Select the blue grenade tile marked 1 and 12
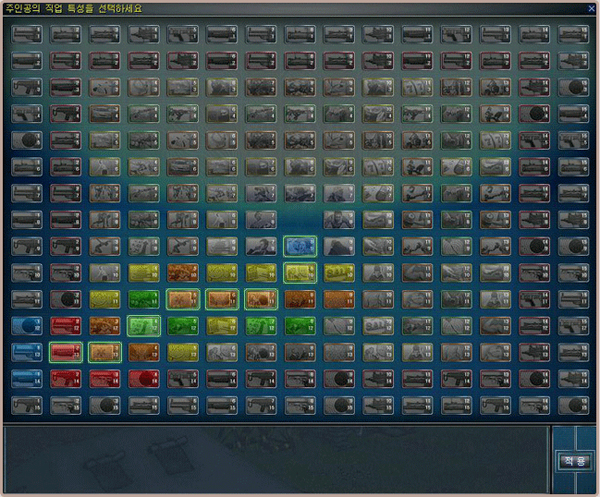The image size is (600, 497). pyautogui.click(x=27, y=326)
